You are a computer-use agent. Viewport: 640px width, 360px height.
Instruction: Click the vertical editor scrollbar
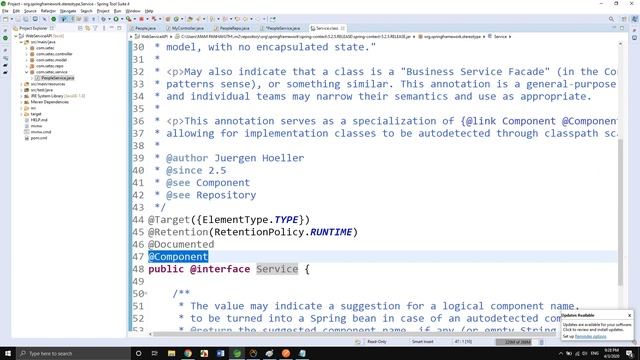[620, 212]
